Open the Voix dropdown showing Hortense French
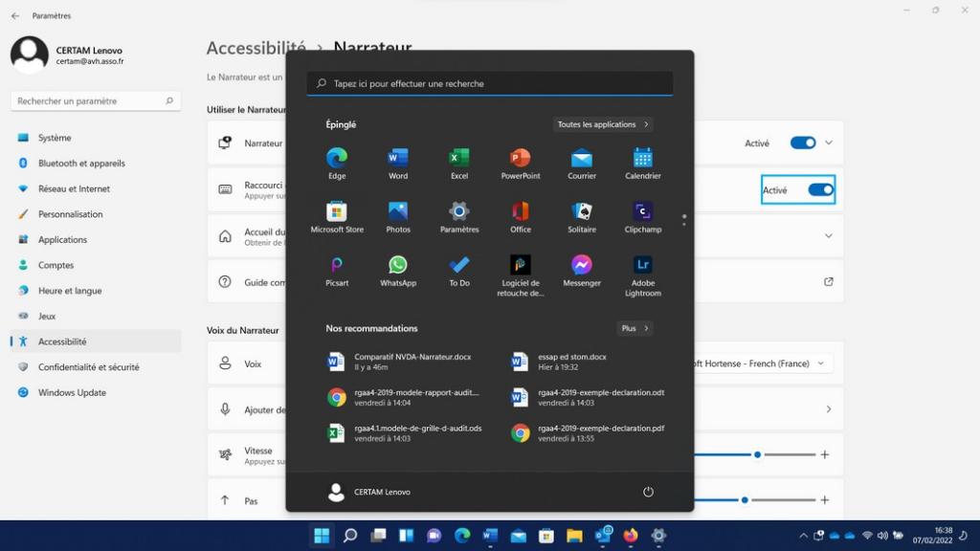Viewport: 980px width, 551px height. (x=763, y=364)
